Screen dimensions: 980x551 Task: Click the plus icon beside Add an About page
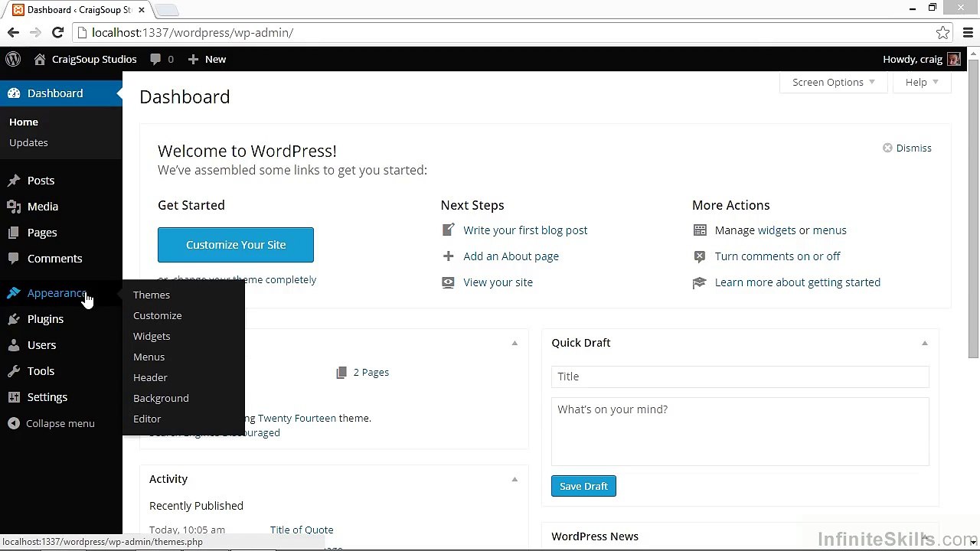tap(448, 256)
